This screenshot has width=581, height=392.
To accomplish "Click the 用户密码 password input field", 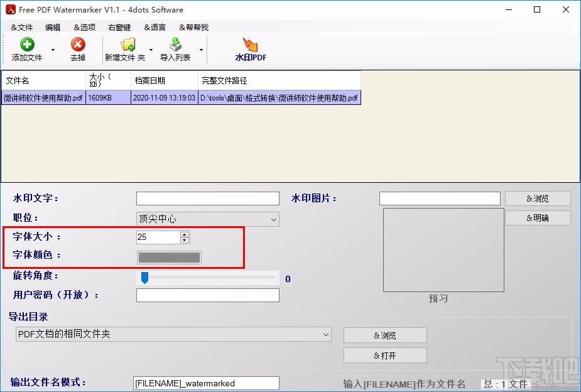I will 207,295.
